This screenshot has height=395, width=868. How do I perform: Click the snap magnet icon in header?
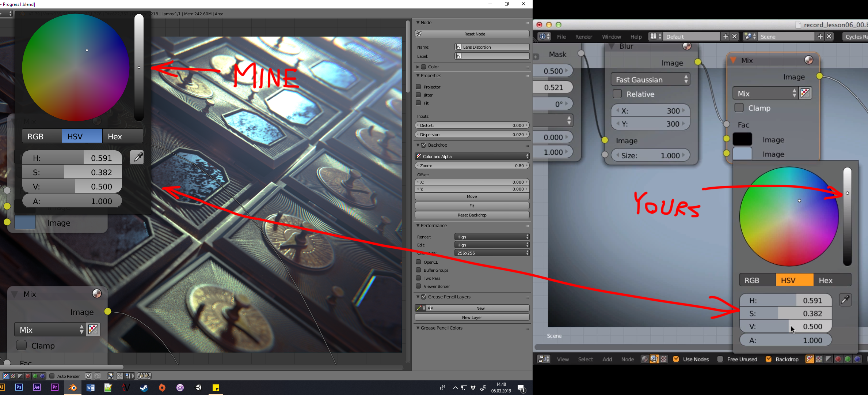pyautogui.click(x=119, y=376)
